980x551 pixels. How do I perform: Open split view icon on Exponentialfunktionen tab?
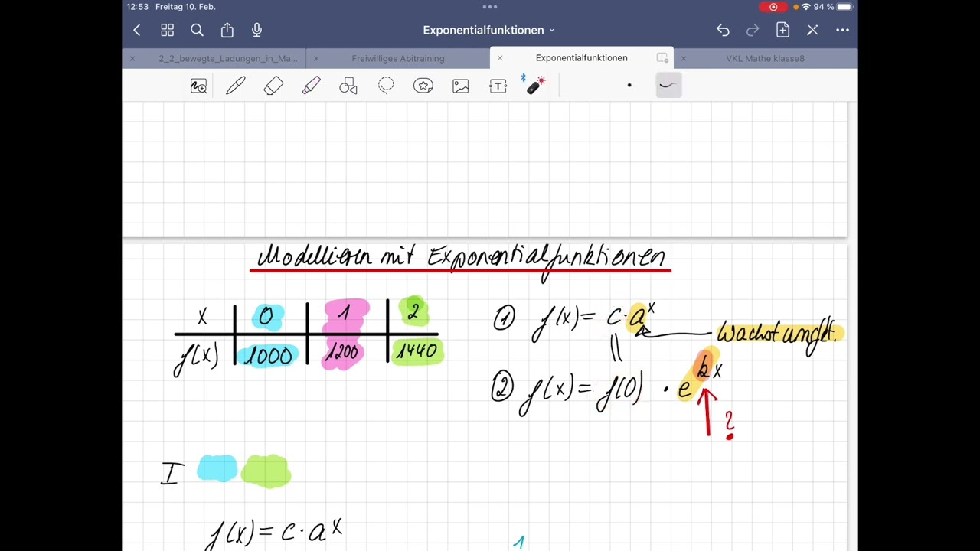coord(662,58)
